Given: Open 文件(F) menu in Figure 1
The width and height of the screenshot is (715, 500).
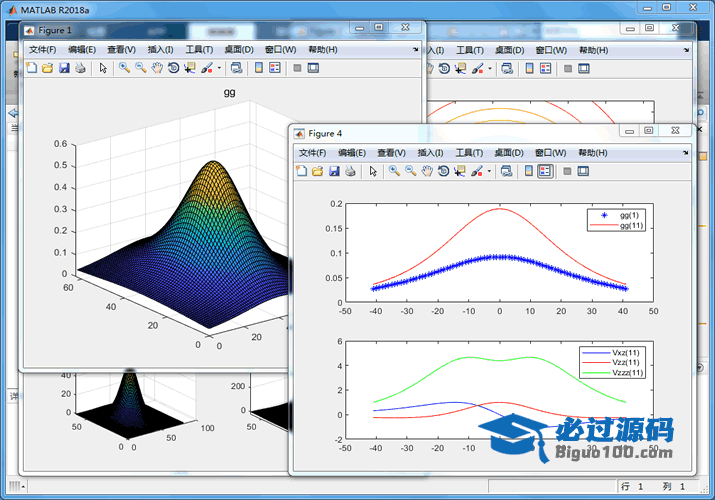Looking at the screenshot, I should click(x=42, y=50).
